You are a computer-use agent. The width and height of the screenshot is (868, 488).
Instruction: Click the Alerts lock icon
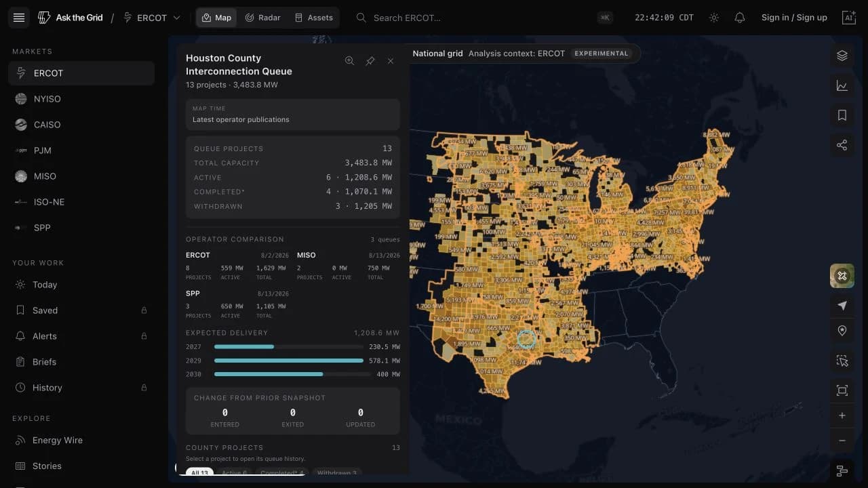[144, 336]
